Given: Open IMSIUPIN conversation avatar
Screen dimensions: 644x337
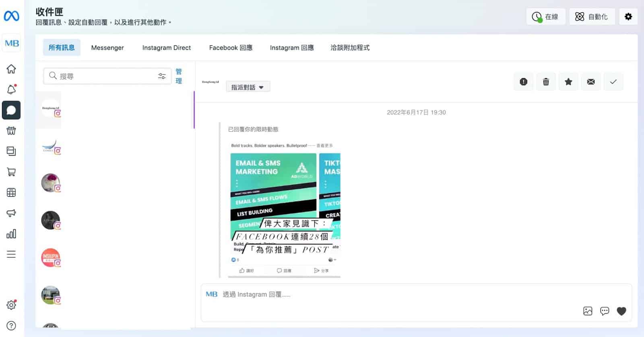Looking at the screenshot, I should click(x=51, y=258).
